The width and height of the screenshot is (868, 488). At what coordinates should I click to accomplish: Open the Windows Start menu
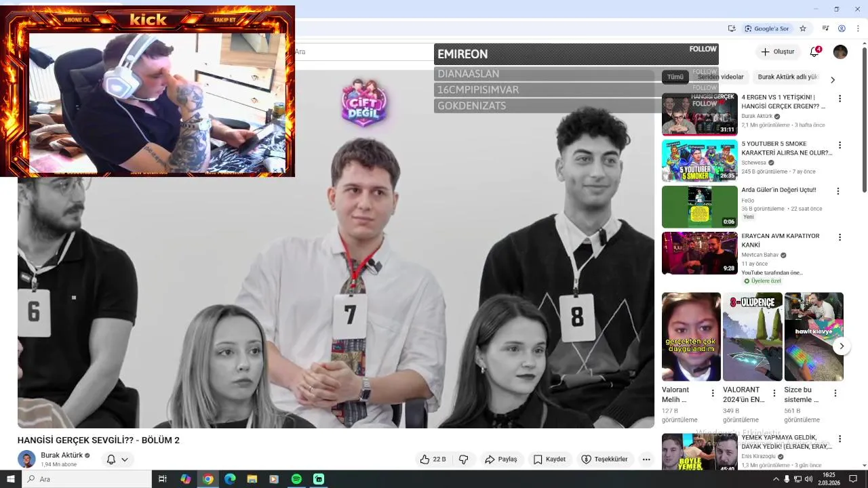[x=11, y=479]
